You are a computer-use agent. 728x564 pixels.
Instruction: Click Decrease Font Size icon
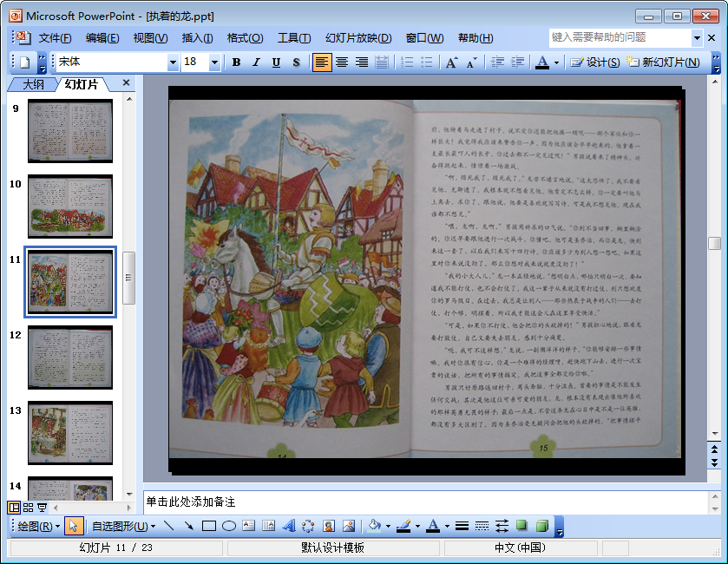(x=472, y=62)
